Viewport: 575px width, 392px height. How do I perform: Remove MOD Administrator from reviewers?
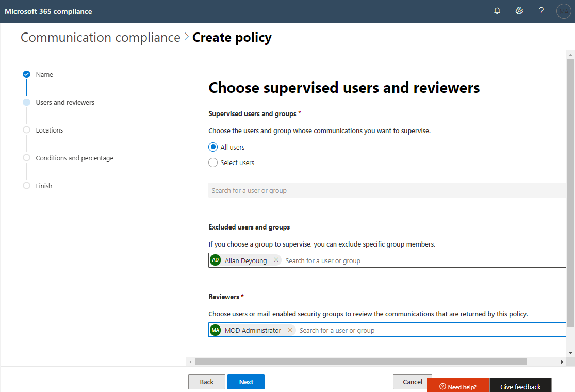(x=290, y=330)
